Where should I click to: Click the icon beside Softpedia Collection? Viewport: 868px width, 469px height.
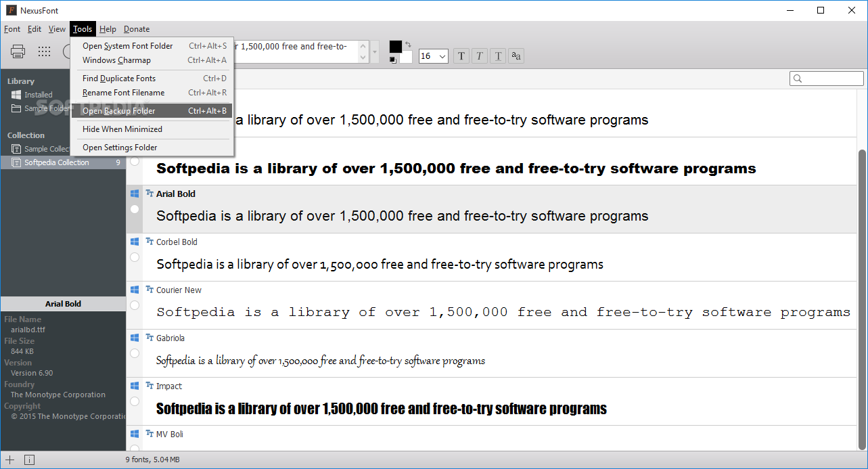click(16, 162)
